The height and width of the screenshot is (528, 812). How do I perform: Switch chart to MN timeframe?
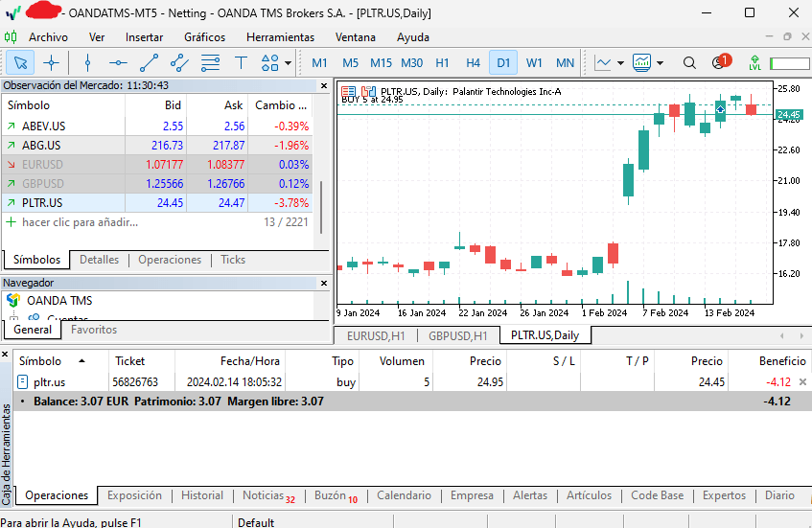click(x=565, y=63)
